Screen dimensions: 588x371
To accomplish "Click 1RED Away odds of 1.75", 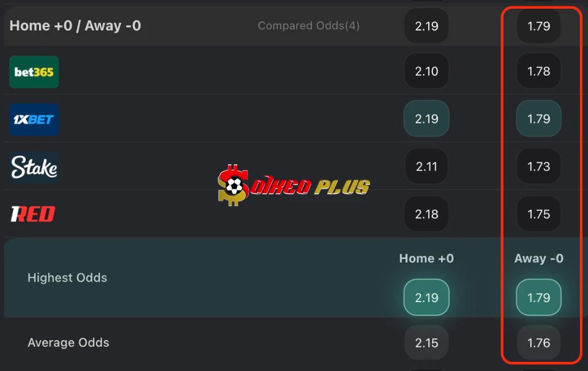I will [538, 214].
